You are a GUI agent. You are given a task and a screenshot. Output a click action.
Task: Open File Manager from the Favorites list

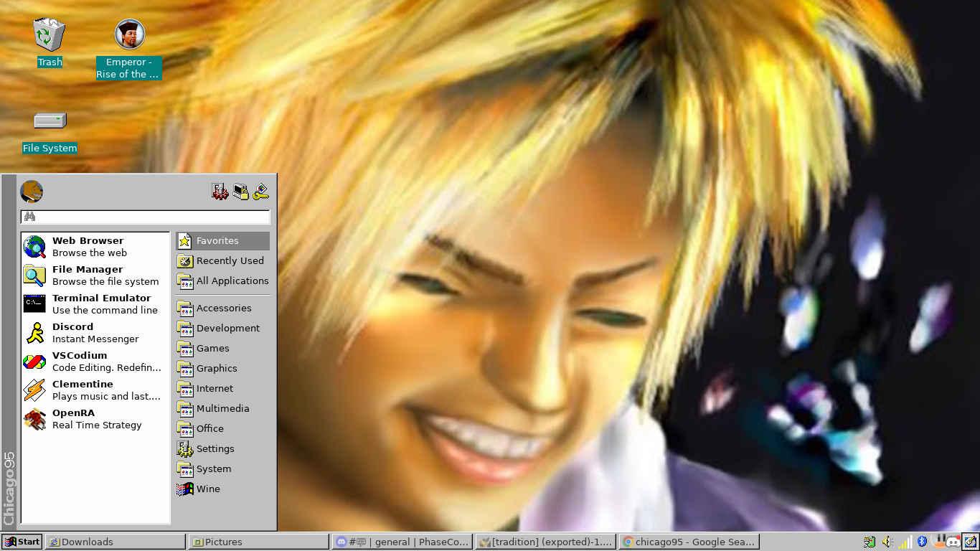pos(95,275)
